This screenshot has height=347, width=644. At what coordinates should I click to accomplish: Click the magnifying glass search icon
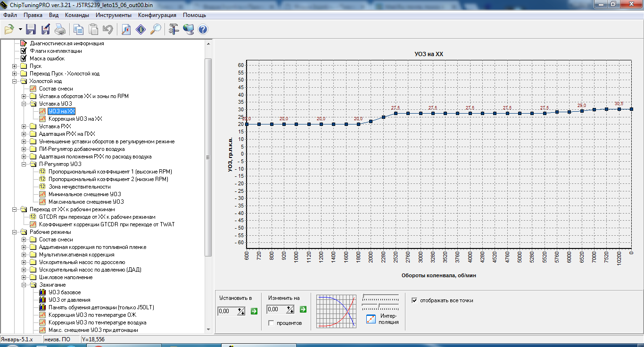tap(156, 29)
